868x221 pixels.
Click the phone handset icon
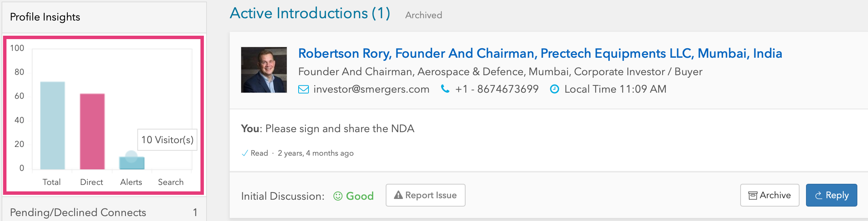click(x=445, y=89)
